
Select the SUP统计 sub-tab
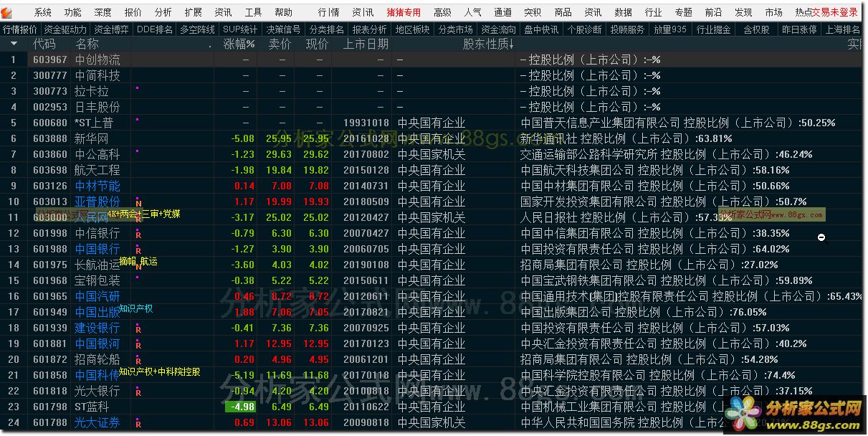[240, 29]
